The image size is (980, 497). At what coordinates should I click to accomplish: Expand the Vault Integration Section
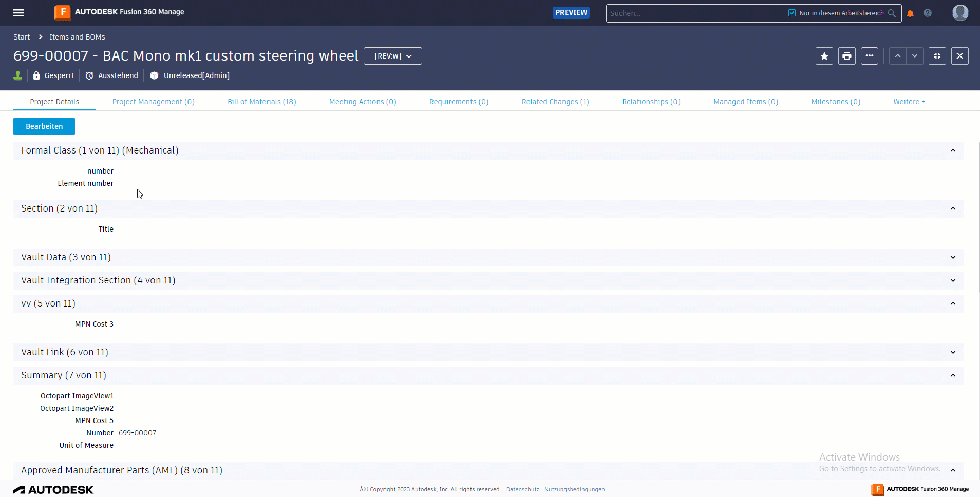coord(953,280)
